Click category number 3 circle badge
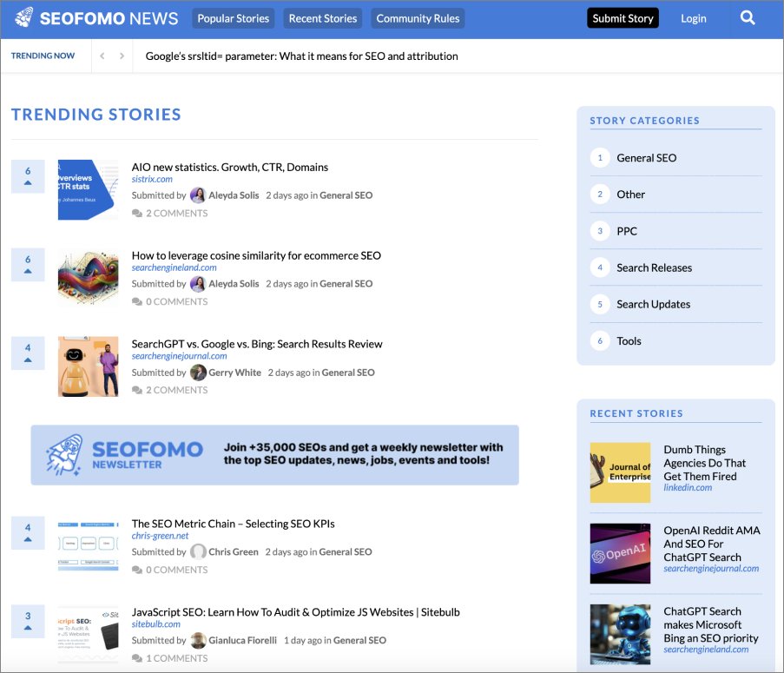The height and width of the screenshot is (673, 784). click(600, 231)
